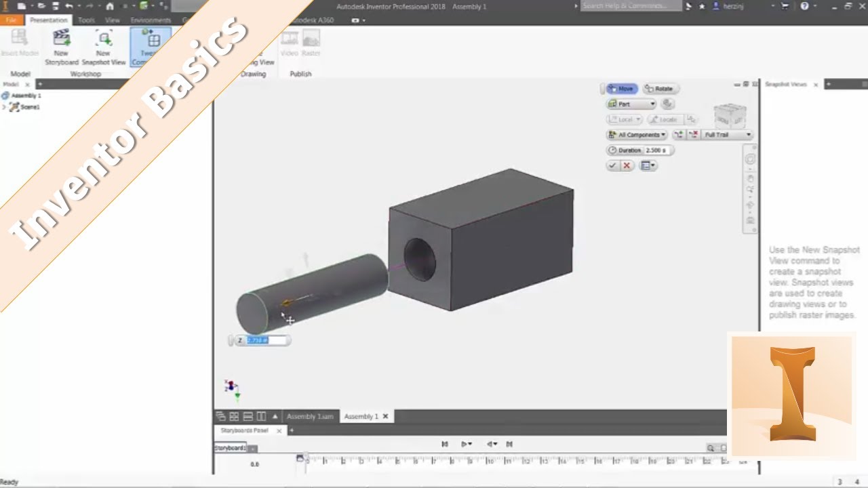Select the View ribbon tab
Viewport: 868px width, 488px height.
tap(113, 20)
